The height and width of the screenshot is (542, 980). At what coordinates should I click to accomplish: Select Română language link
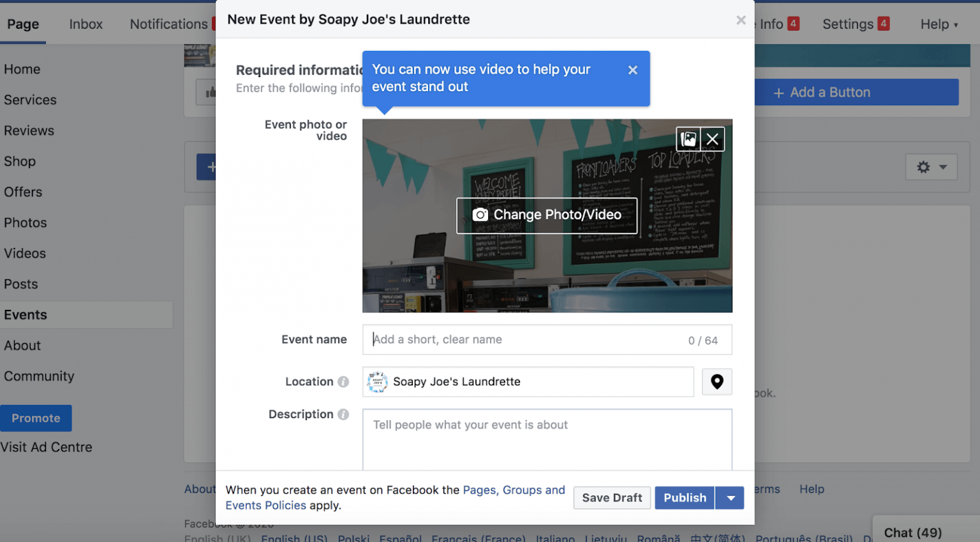pyautogui.click(x=658, y=538)
